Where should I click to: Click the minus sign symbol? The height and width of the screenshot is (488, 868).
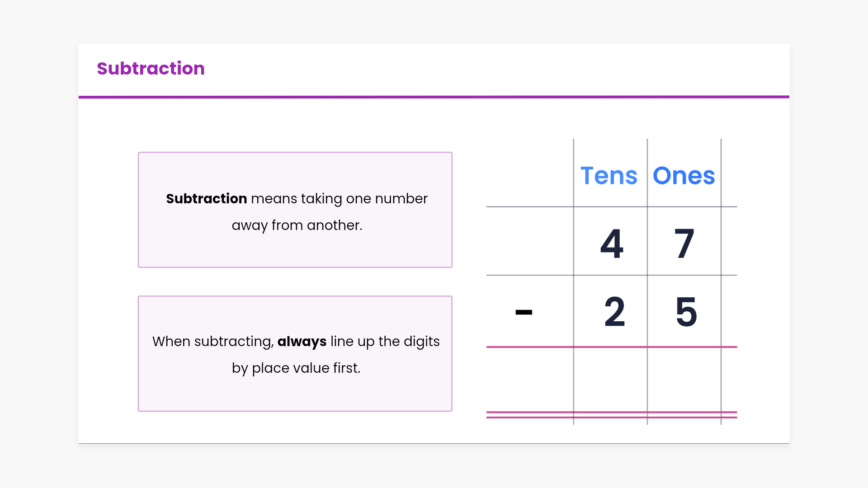click(524, 312)
